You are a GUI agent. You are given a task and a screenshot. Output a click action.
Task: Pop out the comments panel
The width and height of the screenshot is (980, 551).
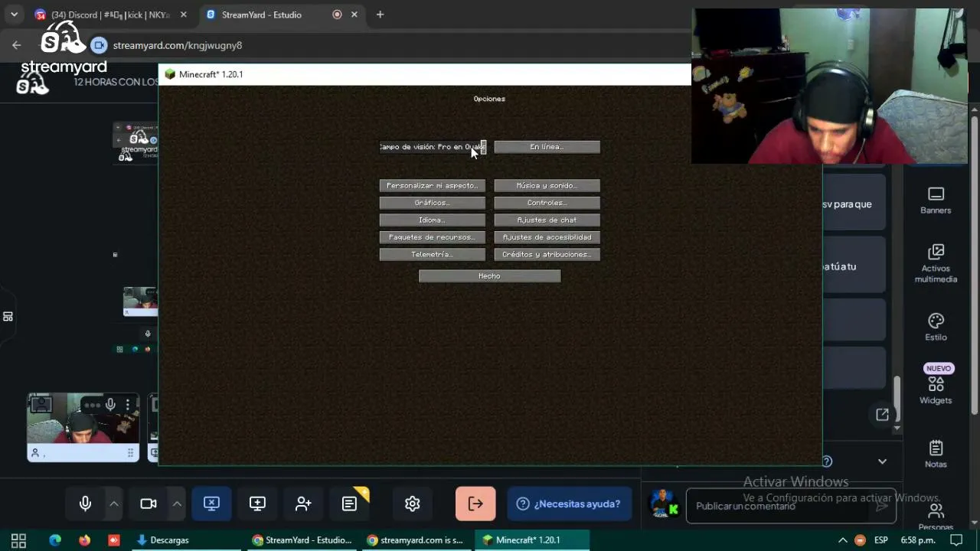pyautogui.click(x=882, y=415)
